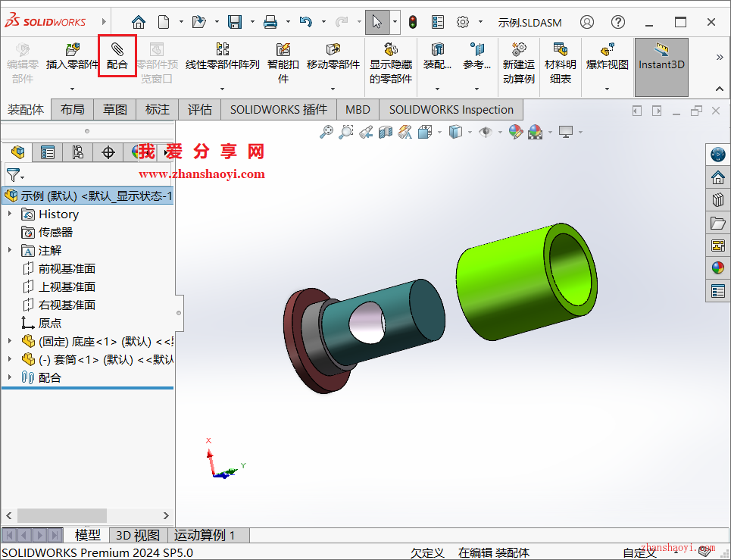Select 移动零部件 move component tool
731x560 pixels.
coord(333,56)
